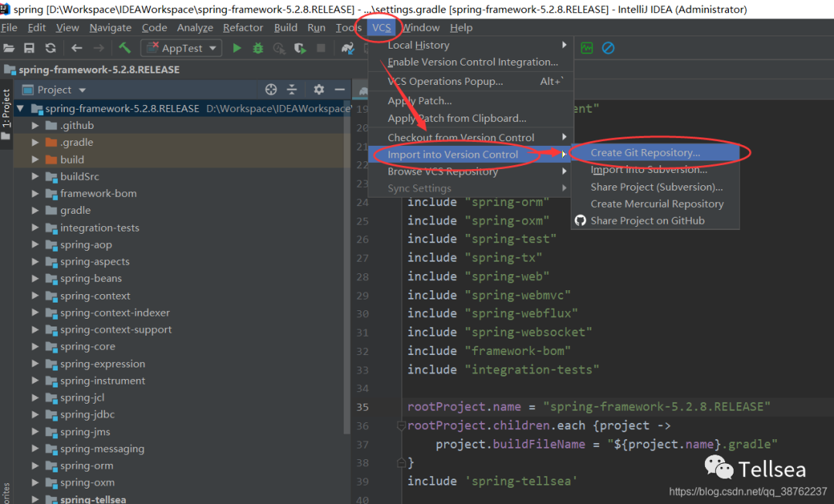834x504 pixels.
Task: Expand the buildSrc module arrow
Action: coord(35,177)
